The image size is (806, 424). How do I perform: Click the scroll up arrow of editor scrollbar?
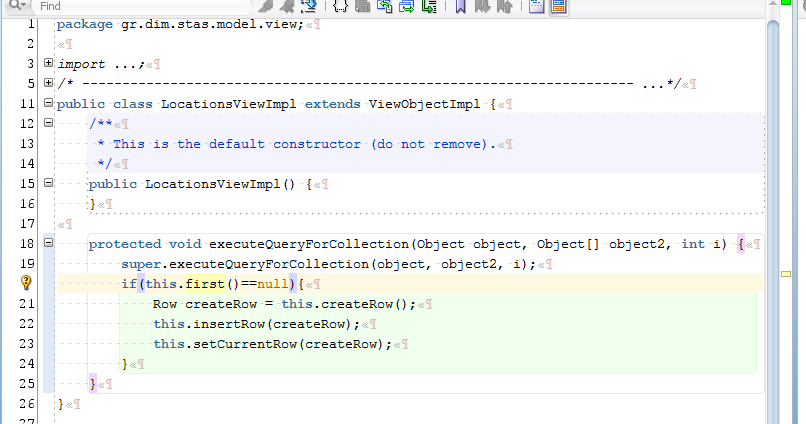pos(772,3)
